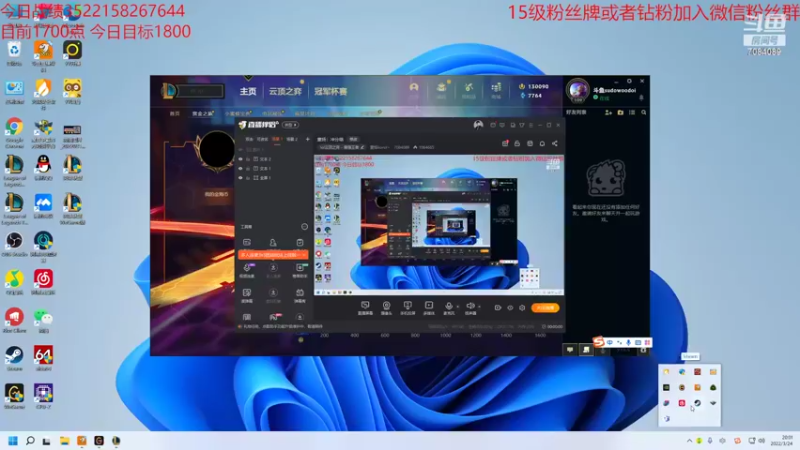Add a new scene with the plus button
Image resolution: width=800 pixels, height=450 pixels.
pyautogui.click(x=307, y=139)
